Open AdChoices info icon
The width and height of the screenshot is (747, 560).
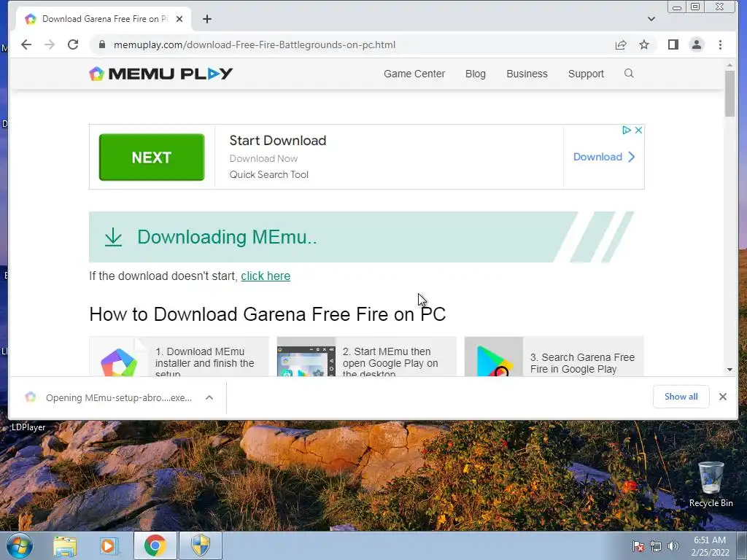coord(627,130)
